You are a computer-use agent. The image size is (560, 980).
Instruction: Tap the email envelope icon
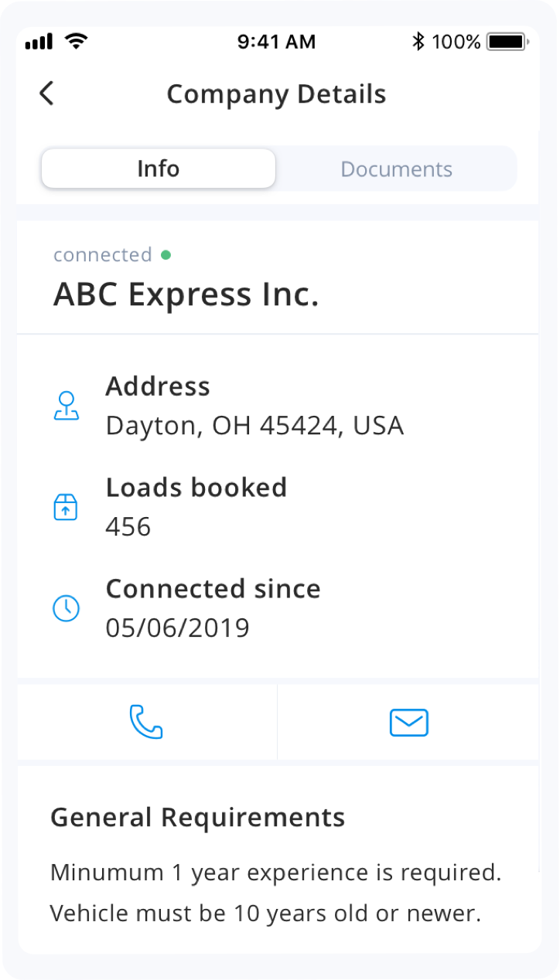[408, 723]
